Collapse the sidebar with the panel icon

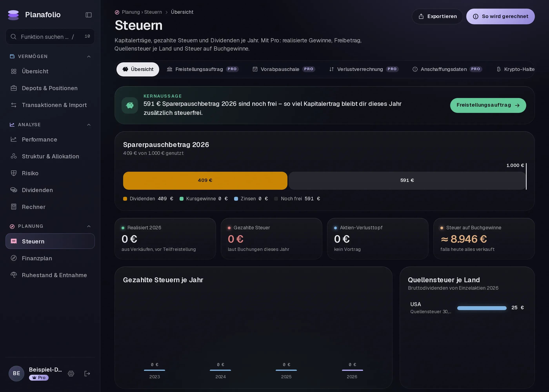pyautogui.click(x=89, y=15)
